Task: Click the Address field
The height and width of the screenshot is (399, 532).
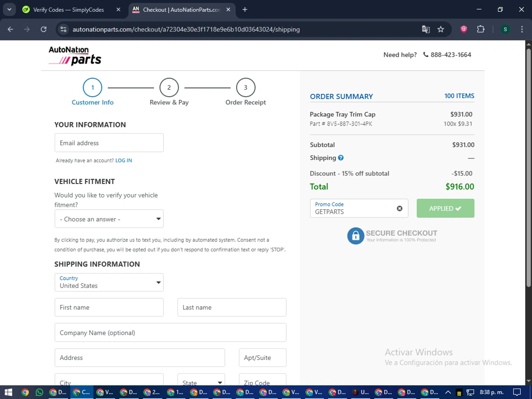Action: click(140, 358)
